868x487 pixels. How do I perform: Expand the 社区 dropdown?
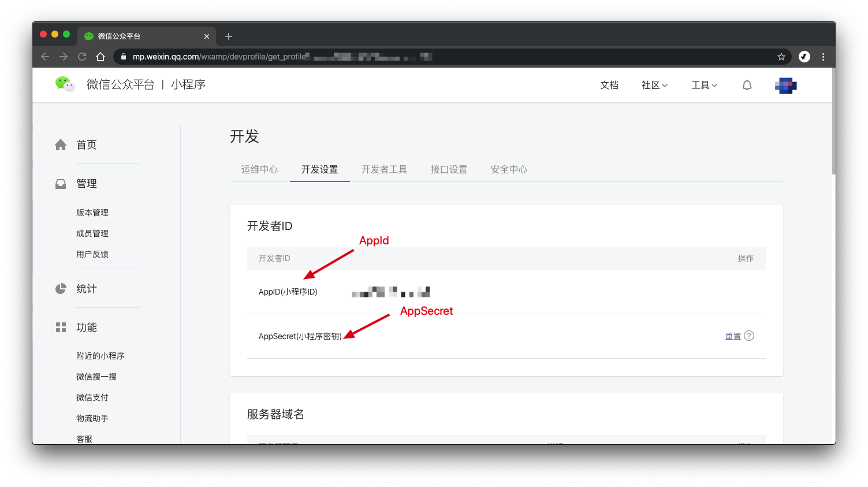point(654,85)
